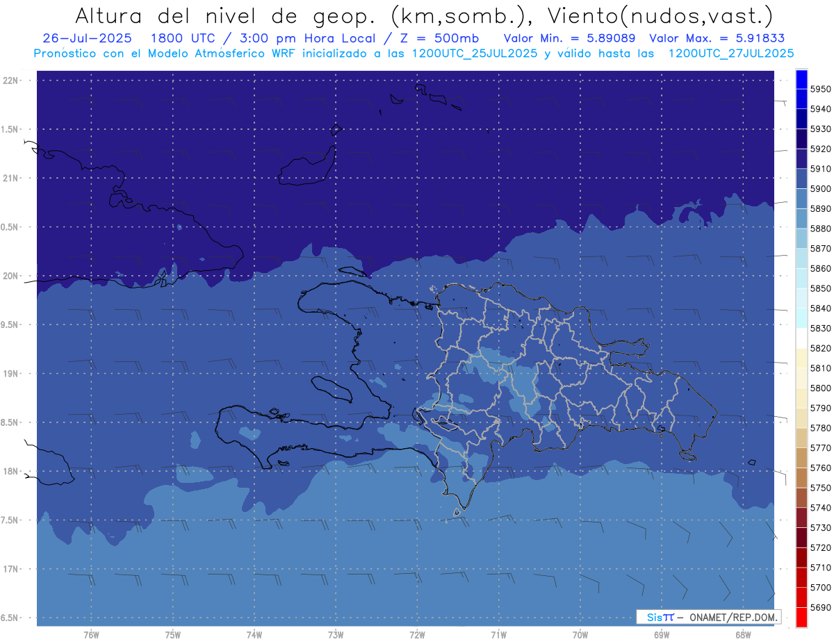The width and height of the screenshot is (834, 644).
Task: Click the 5930 value on the color scale
Action: click(x=821, y=129)
